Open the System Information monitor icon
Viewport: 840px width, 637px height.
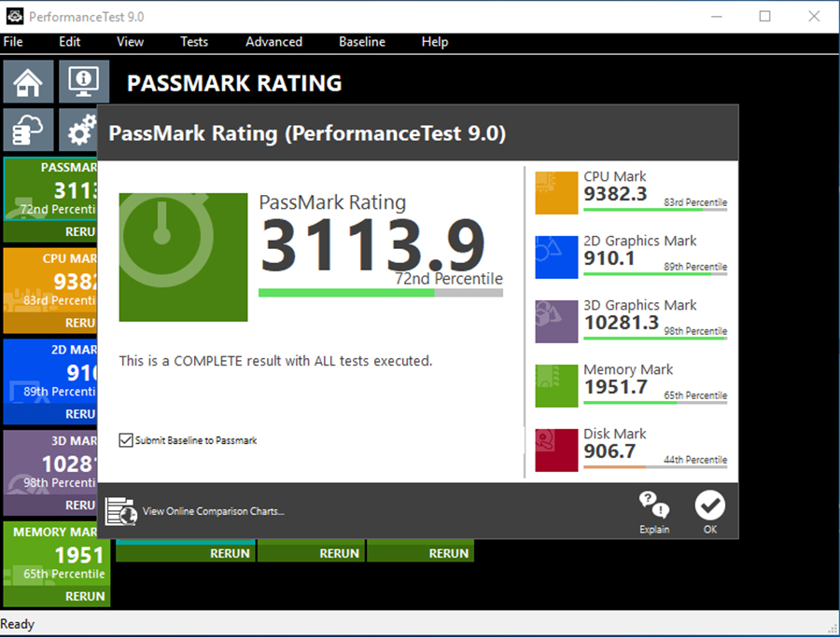[x=84, y=82]
